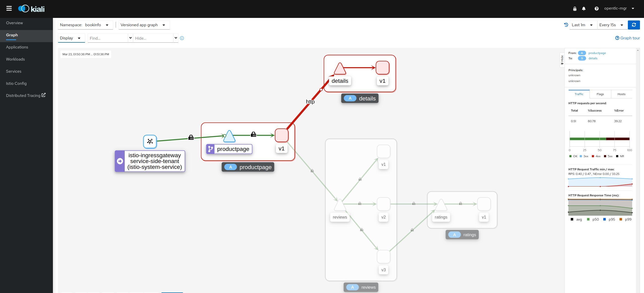Click the S badge next to To details
Image resolution: width=644 pixels, height=293 pixels.
(582, 58)
